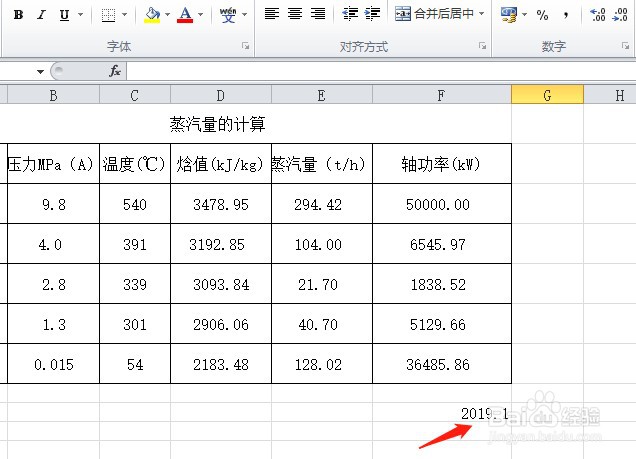Click the fx insert function button
Screen dimensions: 636x459
115,71
